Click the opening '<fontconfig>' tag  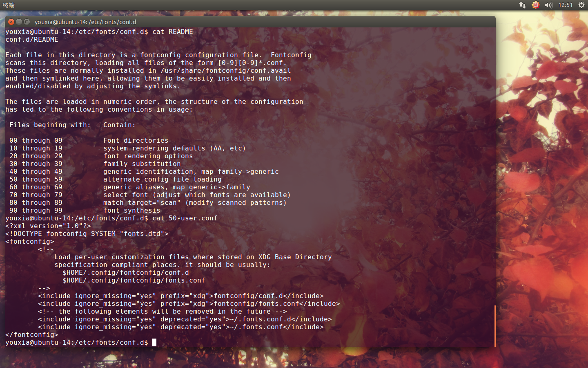pyautogui.click(x=30, y=241)
